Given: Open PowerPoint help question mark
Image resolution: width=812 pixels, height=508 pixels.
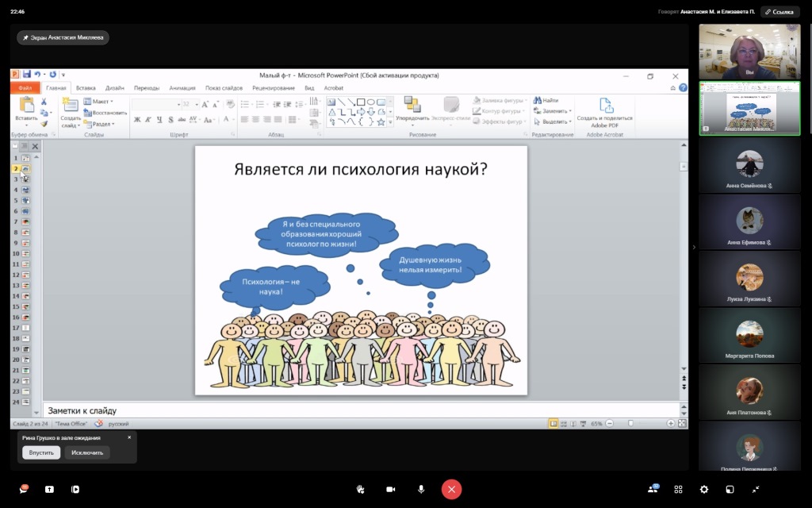Looking at the screenshot, I should [683, 87].
